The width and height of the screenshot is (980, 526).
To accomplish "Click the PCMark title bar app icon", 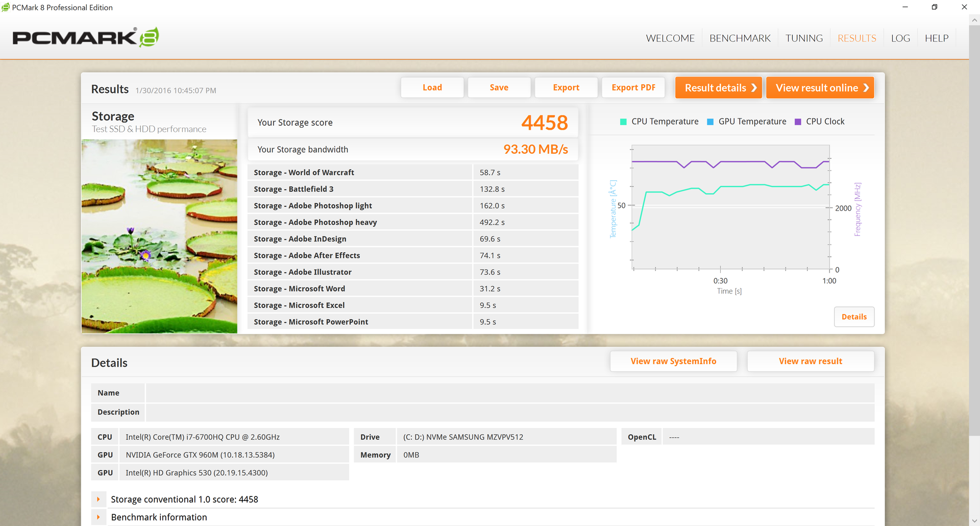I will [x=6, y=7].
